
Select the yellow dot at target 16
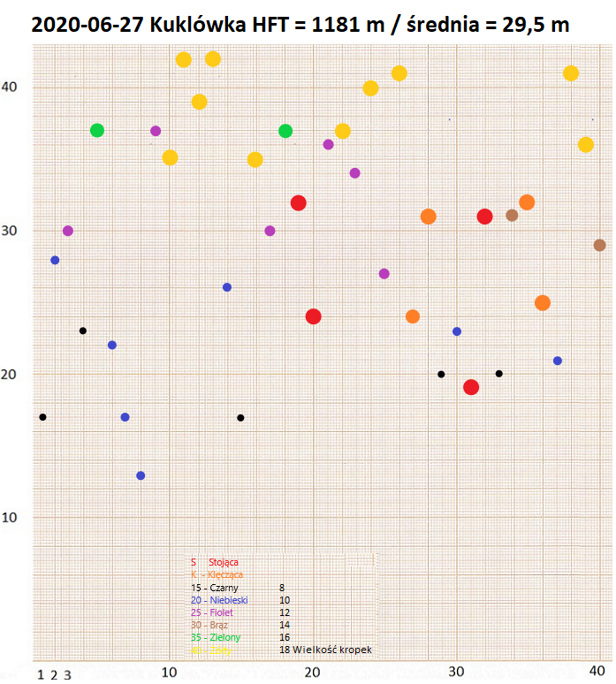click(255, 160)
